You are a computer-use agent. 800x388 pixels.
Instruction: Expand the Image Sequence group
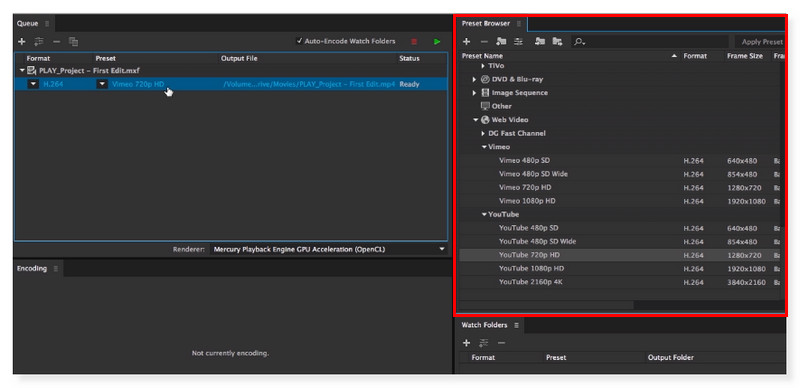click(474, 93)
